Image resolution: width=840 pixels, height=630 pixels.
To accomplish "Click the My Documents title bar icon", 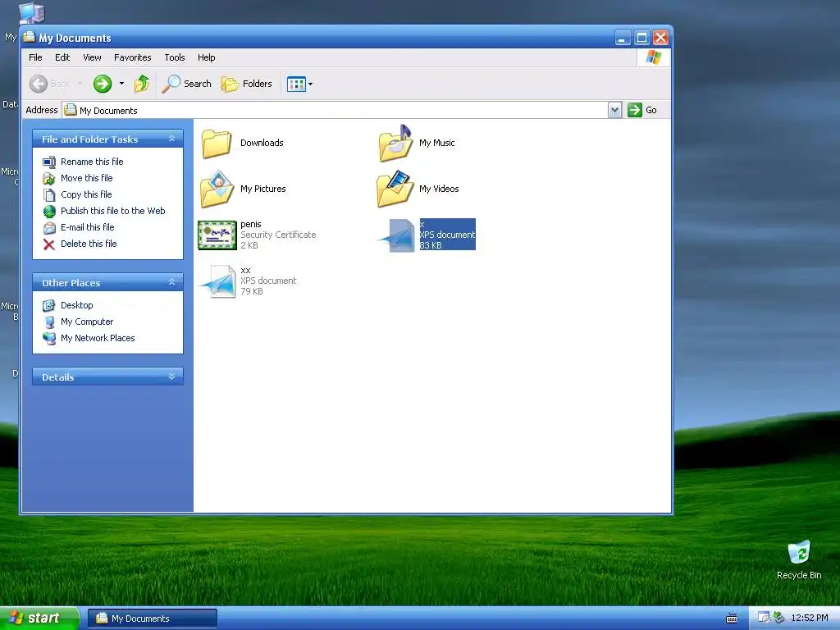I will tap(29, 37).
